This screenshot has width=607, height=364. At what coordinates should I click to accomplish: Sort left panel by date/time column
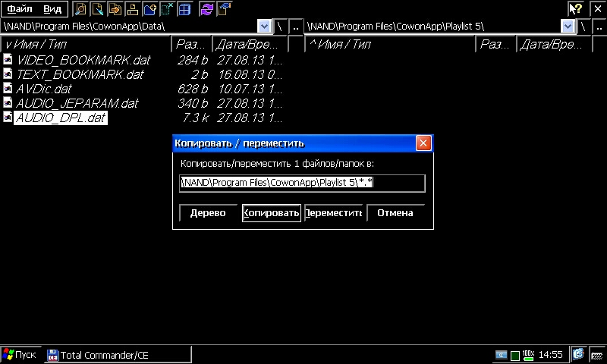coord(250,45)
